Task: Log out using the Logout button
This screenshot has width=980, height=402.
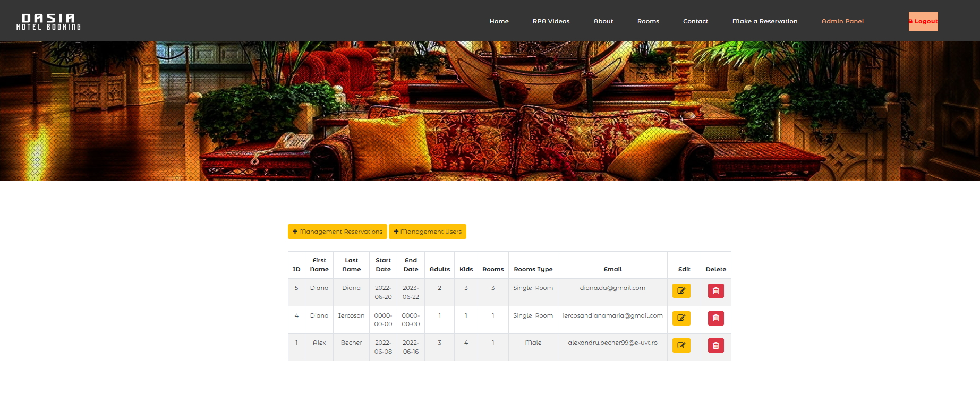Action: pyautogui.click(x=923, y=21)
